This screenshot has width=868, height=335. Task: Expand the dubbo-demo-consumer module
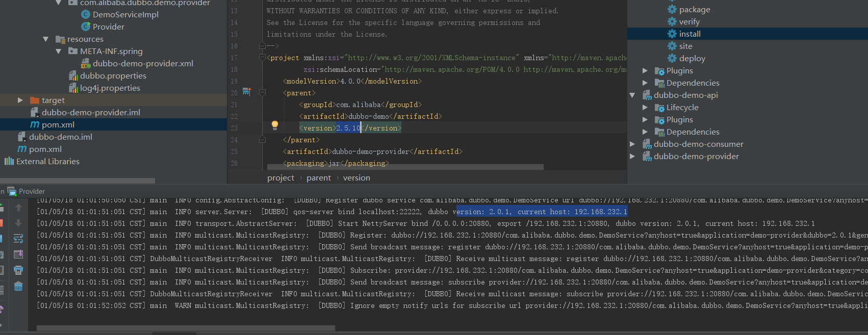click(632, 144)
